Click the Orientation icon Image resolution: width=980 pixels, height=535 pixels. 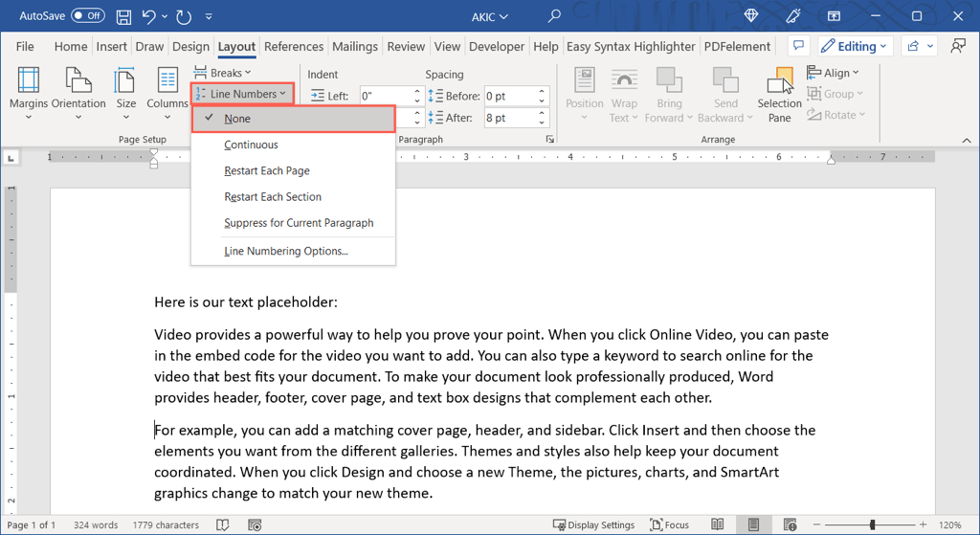78,93
